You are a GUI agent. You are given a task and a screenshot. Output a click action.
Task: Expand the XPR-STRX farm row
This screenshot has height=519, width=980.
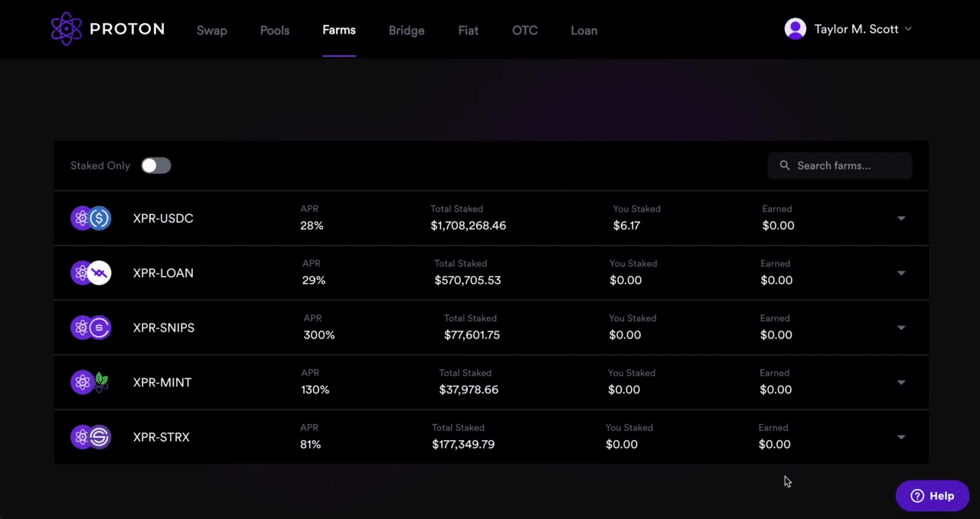tap(901, 437)
